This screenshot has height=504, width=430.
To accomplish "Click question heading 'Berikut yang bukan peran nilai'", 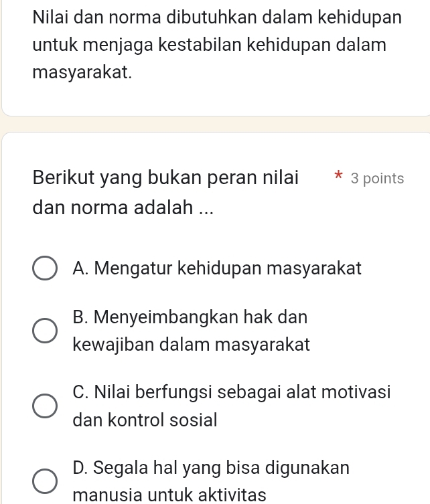I will pos(165,178).
